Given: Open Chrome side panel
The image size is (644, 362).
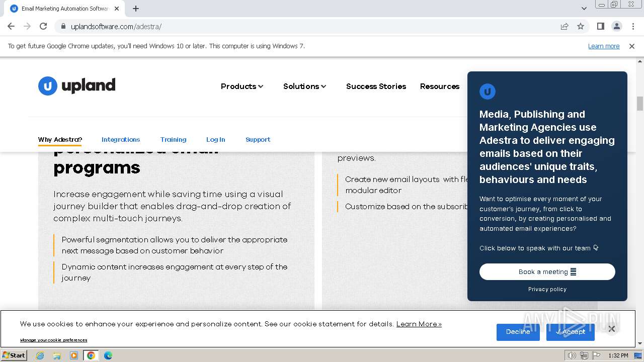Looking at the screenshot, I should point(600,26).
